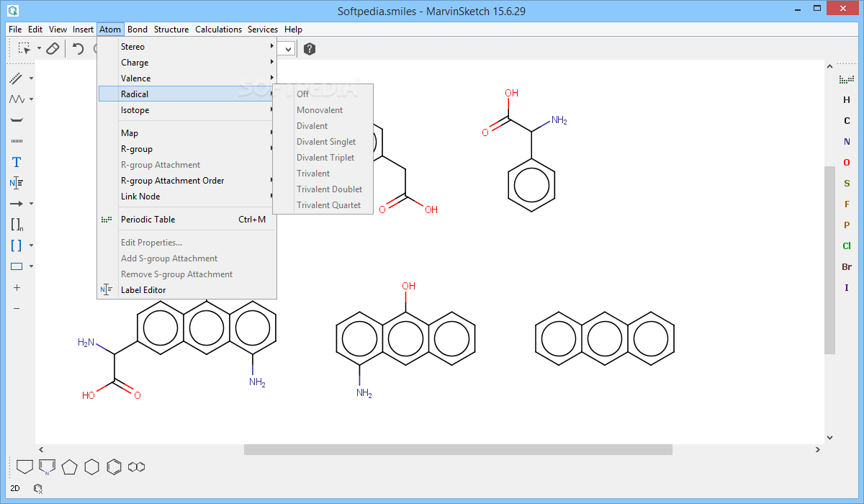Screen dimensions: 864x504
Task: Expand the Isotope submenu
Action: pos(187,110)
